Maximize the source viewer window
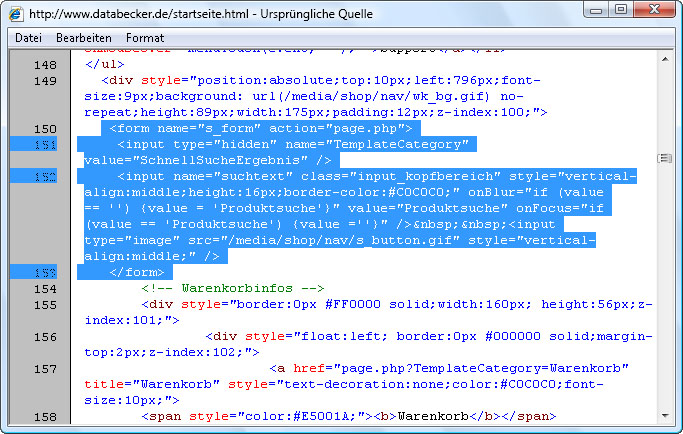683x434 pixels. pos(619,12)
